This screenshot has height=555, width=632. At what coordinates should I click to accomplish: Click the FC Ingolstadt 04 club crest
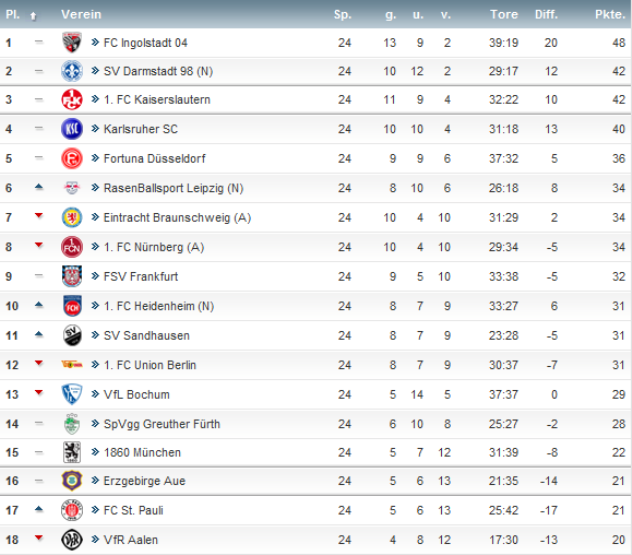pos(72,43)
